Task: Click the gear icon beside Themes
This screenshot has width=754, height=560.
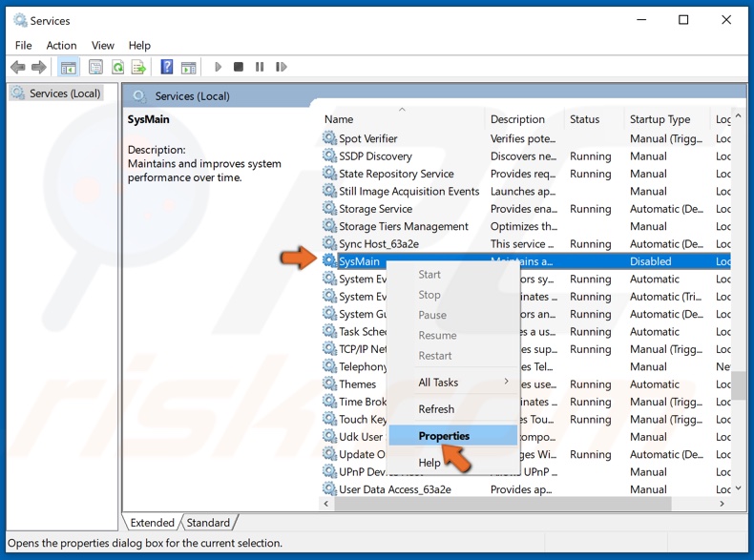Action: click(x=329, y=384)
